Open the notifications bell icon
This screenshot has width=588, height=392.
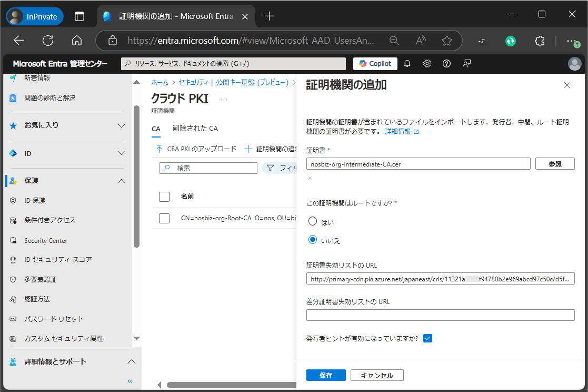[x=407, y=64]
